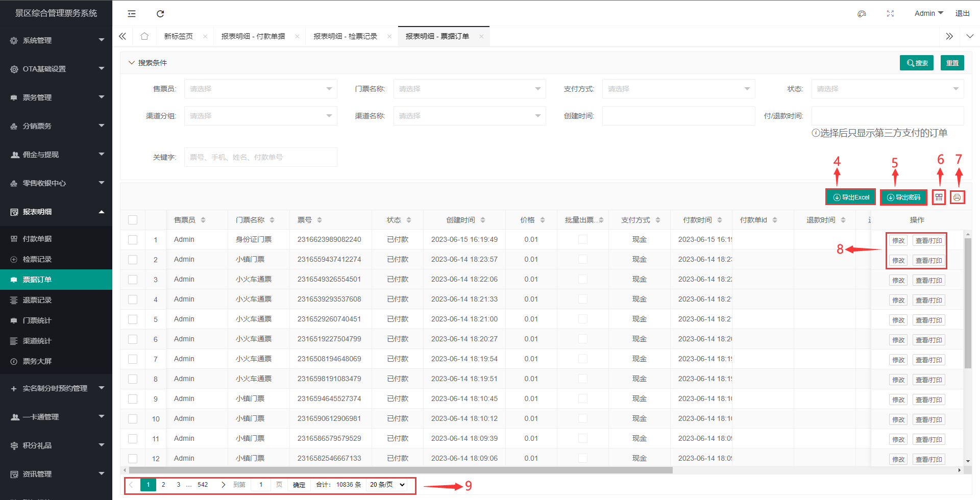980x500 pixels.
Task: Change rows per page 20 条/页 dropdown
Action: point(388,485)
